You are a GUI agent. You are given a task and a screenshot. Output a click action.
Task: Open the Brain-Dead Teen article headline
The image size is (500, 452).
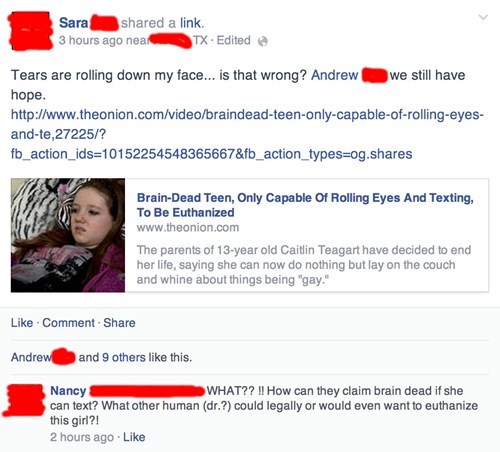pyautogui.click(x=305, y=205)
